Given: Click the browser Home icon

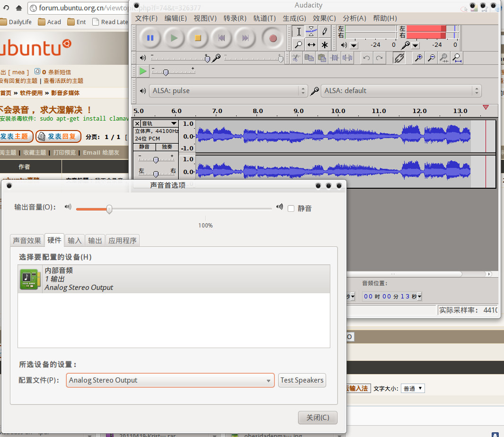Looking at the screenshot, I should tap(19, 8).
